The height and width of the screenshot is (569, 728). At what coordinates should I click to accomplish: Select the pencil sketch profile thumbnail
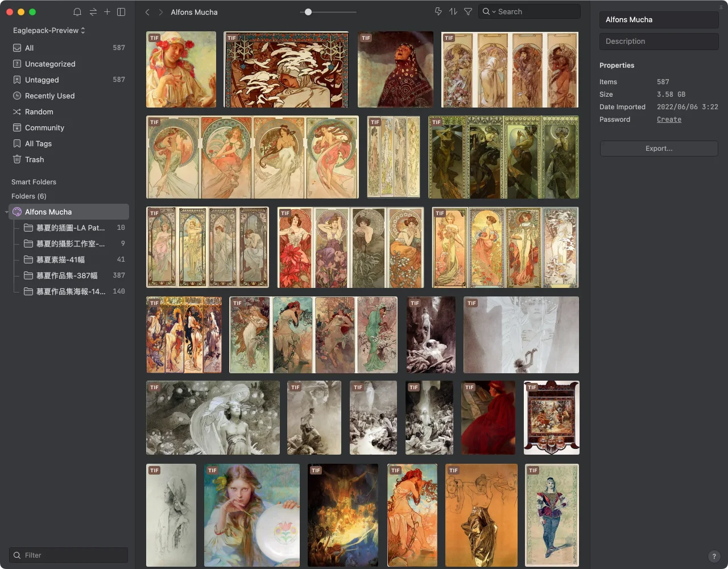point(171,515)
